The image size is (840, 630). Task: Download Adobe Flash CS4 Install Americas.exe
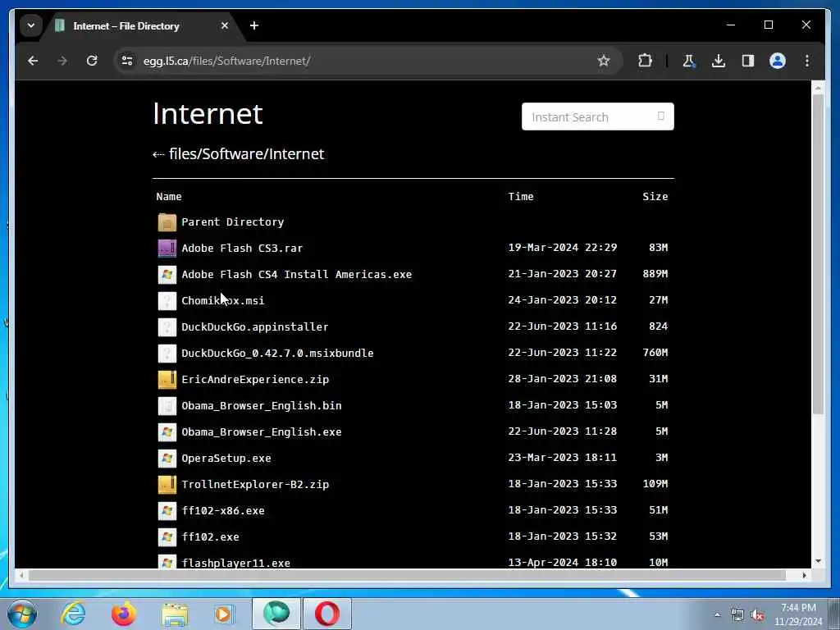(x=297, y=274)
